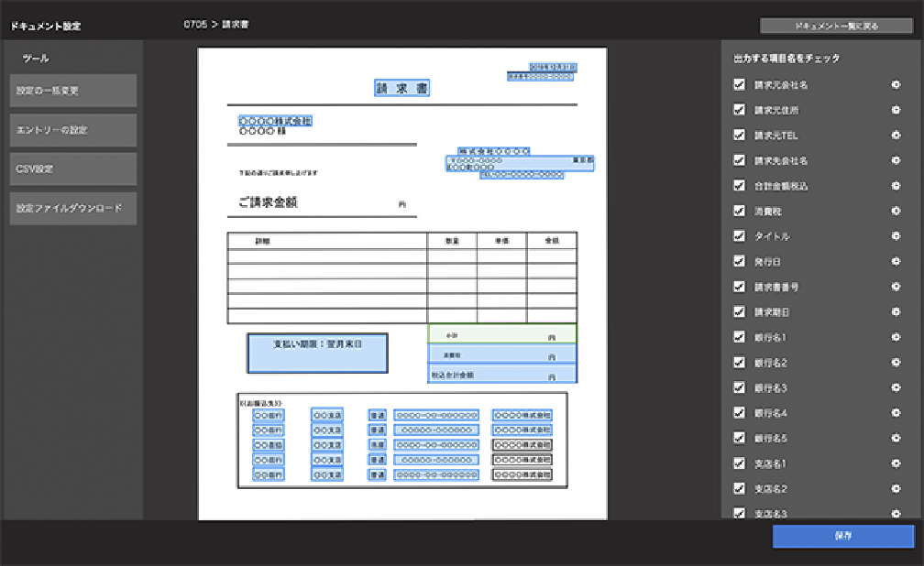This screenshot has width=924, height=566.
Task: Open settings gear for 合計金額税込
Action: click(x=896, y=186)
